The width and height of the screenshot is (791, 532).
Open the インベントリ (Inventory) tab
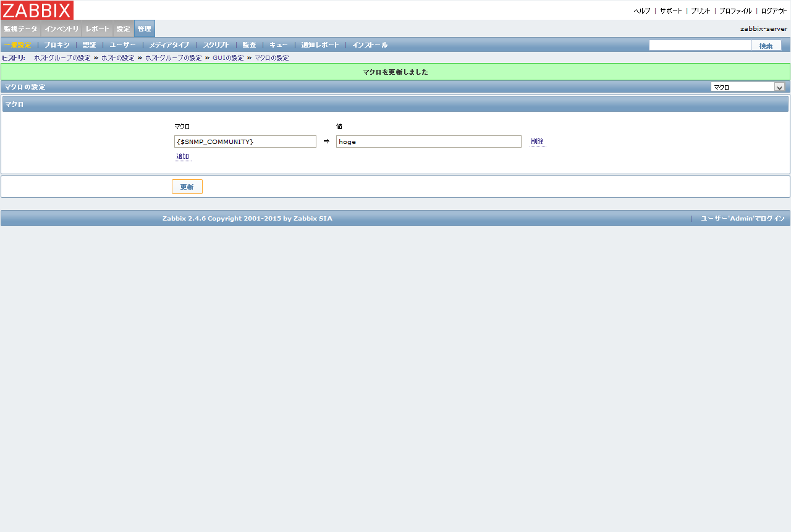click(x=62, y=28)
